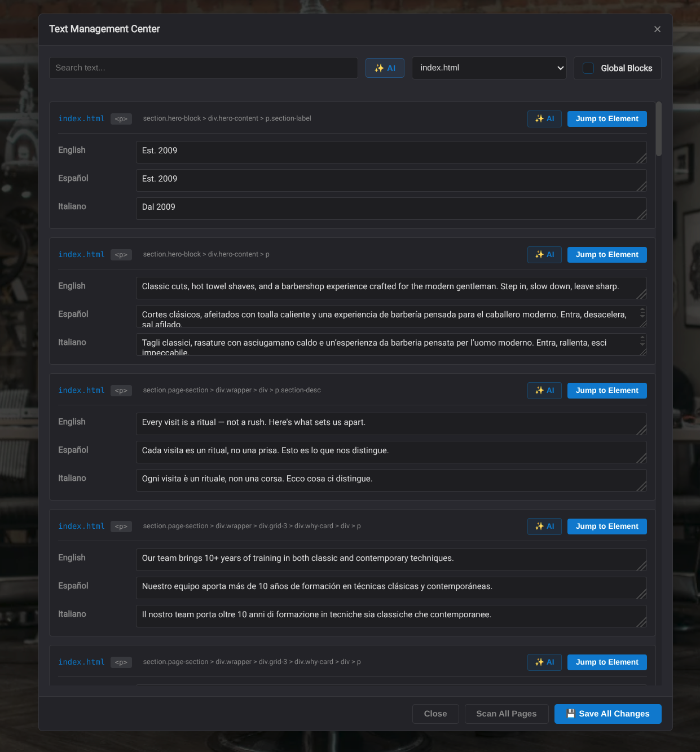Image resolution: width=700 pixels, height=752 pixels.
Task: Edit English text Our team brings 10+ years
Action: point(391,560)
